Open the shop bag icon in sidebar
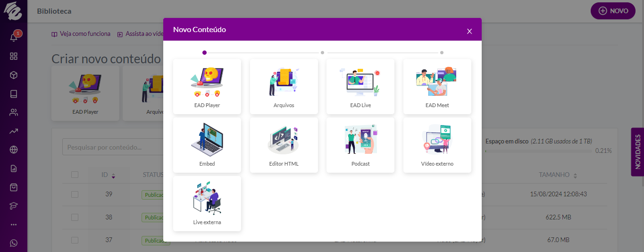The image size is (644, 252). (x=14, y=187)
